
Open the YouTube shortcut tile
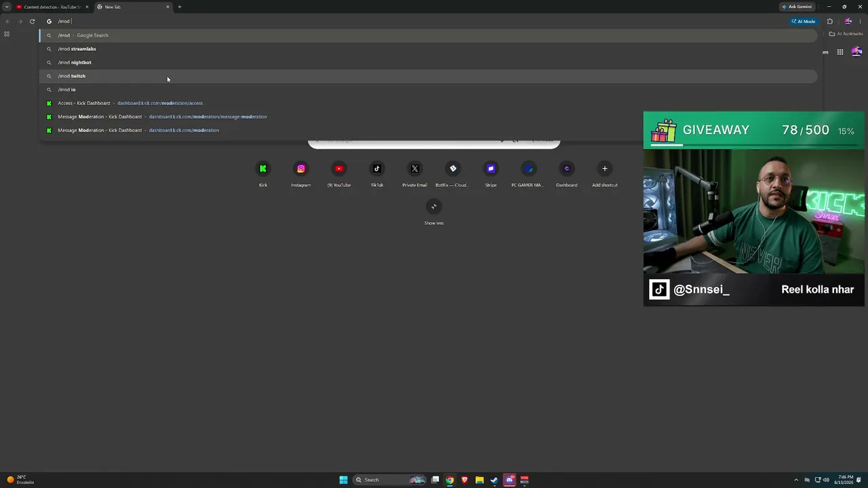tap(339, 174)
